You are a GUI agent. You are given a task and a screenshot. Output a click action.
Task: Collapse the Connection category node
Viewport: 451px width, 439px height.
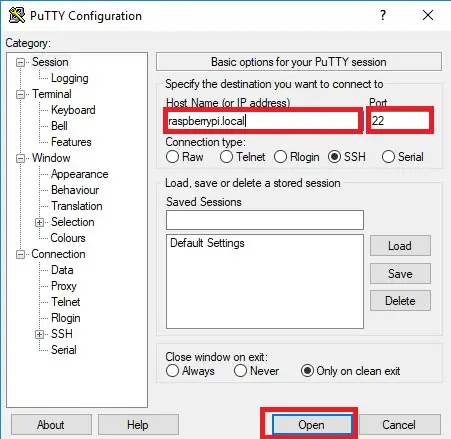(20, 254)
